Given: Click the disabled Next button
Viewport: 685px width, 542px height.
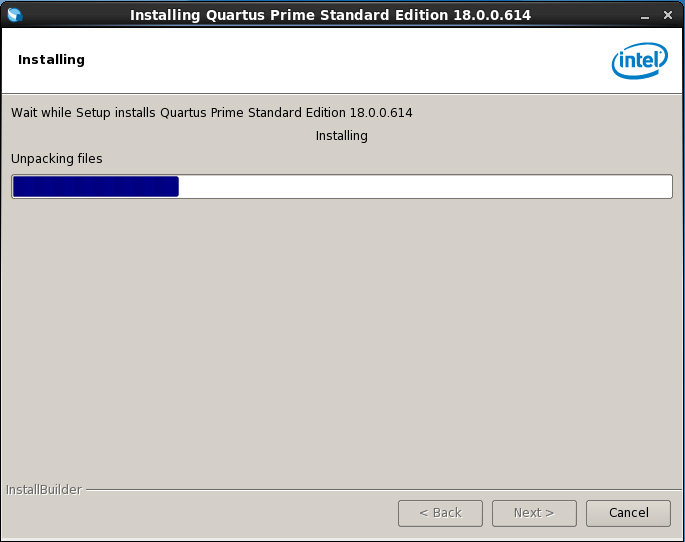Looking at the screenshot, I should (x=534, y=513).
